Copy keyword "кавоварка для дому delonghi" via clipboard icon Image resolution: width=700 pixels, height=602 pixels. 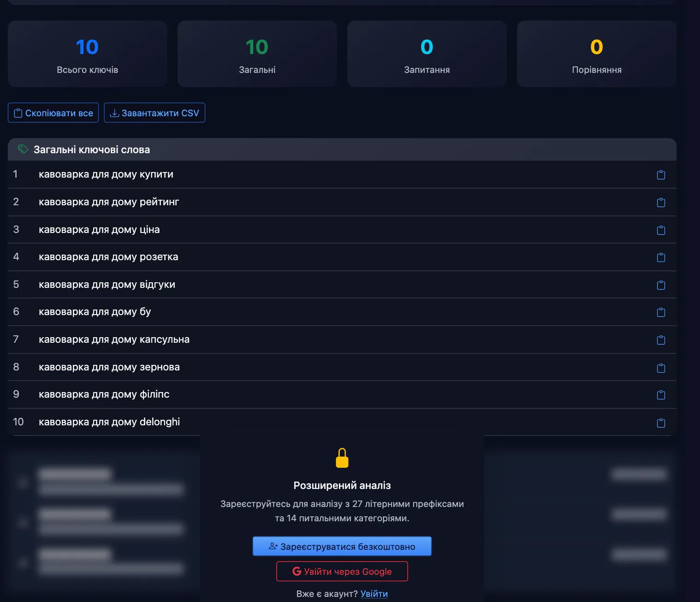coord(661,423)
